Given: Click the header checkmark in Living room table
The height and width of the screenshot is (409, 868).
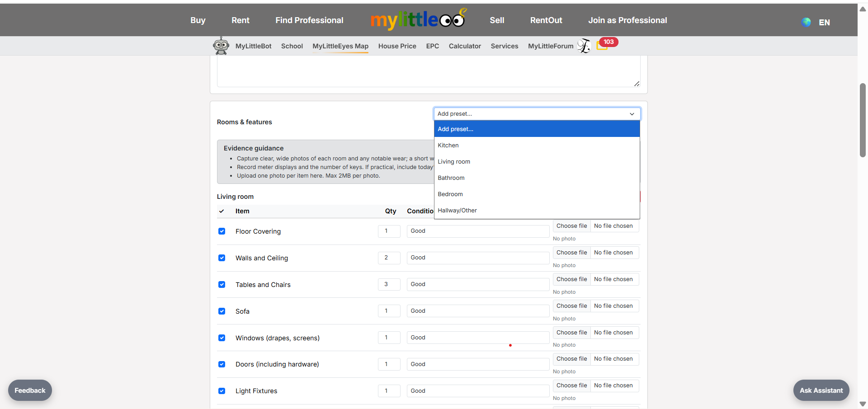Looking at the screenshot, I should coord(222,211).
